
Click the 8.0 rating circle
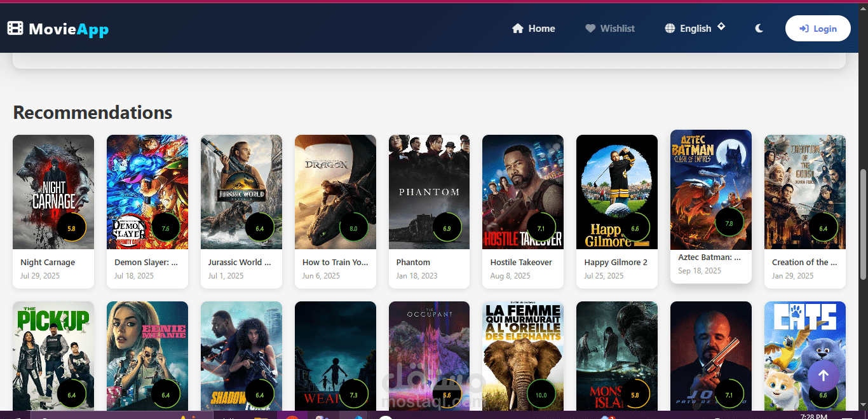click(x=353, y=228)
